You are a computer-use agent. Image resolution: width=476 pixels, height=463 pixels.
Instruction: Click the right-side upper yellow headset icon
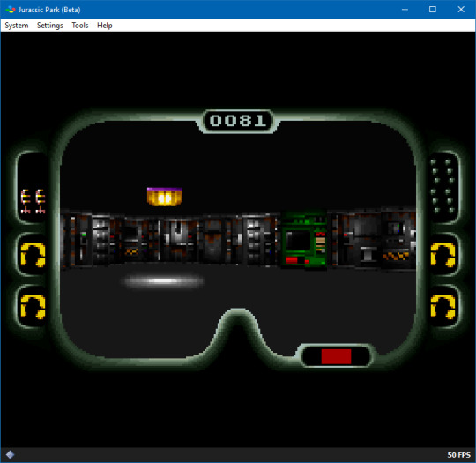pos(443,255)
